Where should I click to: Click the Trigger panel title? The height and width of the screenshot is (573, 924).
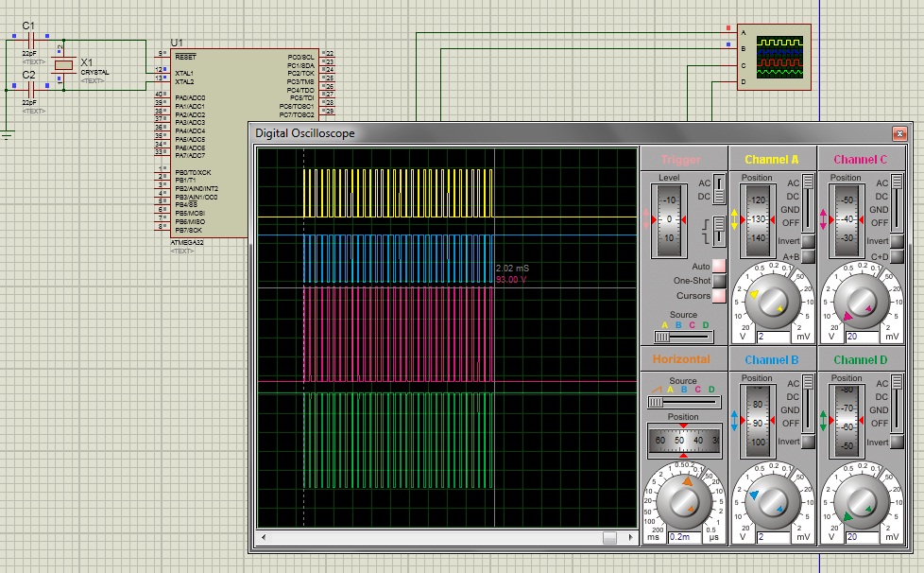[680, 160]
